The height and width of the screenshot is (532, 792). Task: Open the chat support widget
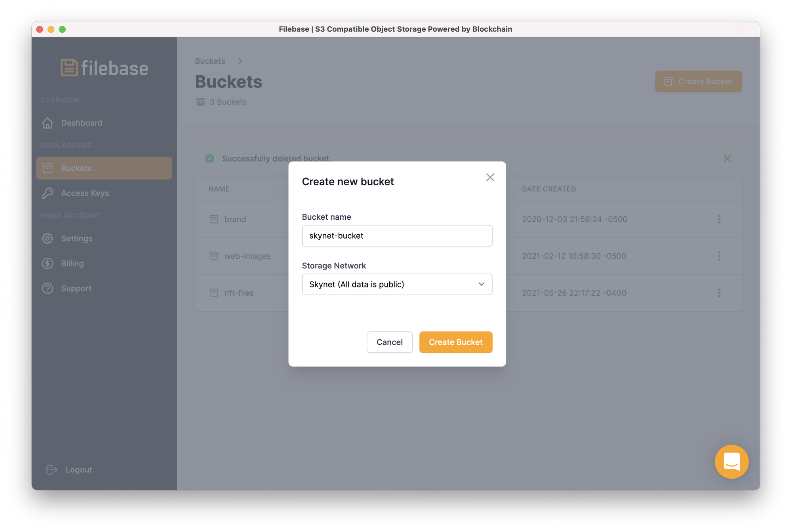click(731, 462)
